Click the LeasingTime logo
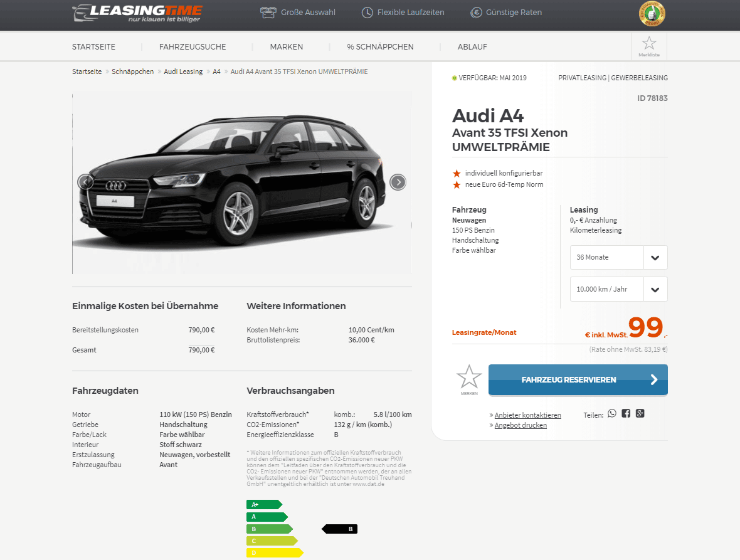 tap(137, 13)
